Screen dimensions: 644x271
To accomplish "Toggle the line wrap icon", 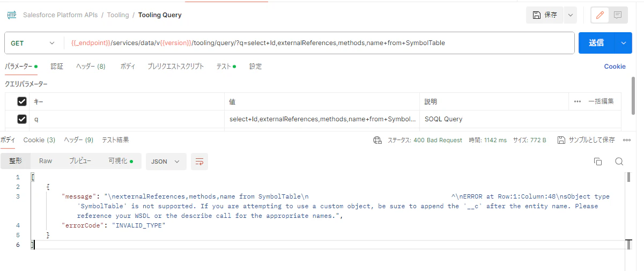I will tap(199, 161).
